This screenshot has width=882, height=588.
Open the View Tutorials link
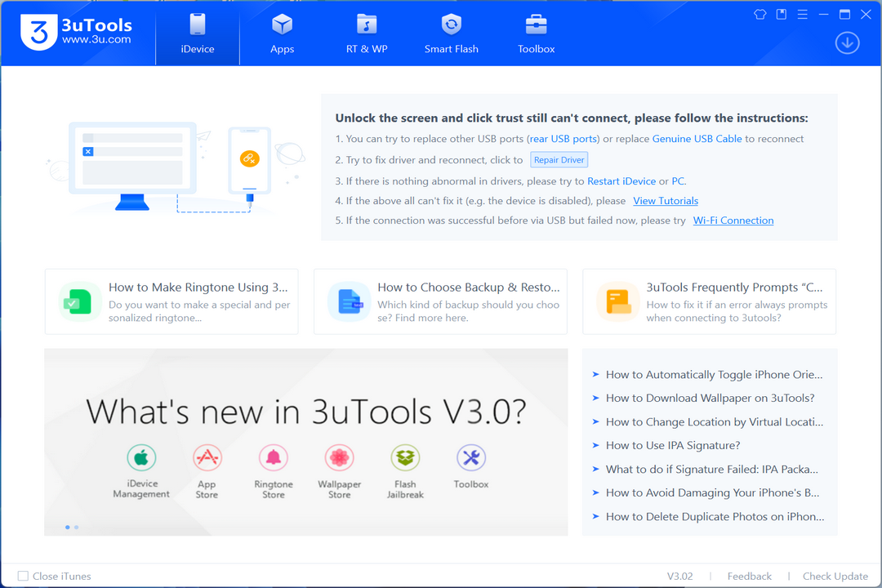pyautogui.click(x=666, y=201)
